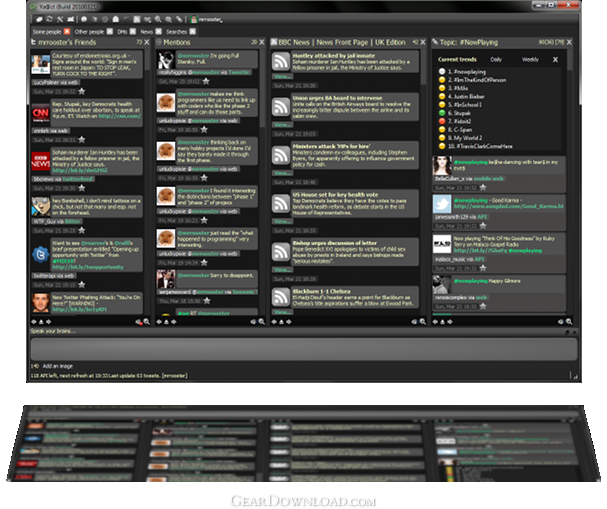The image size is (607, 509).
Task: Select the Weekly trends view
Action: (530, 60)
